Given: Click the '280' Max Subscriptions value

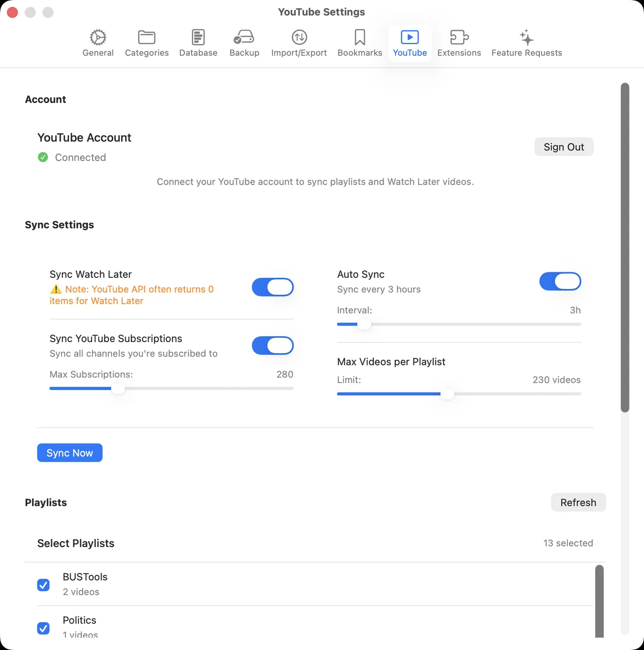Looking at the screenshot, I should click(285, 374).
